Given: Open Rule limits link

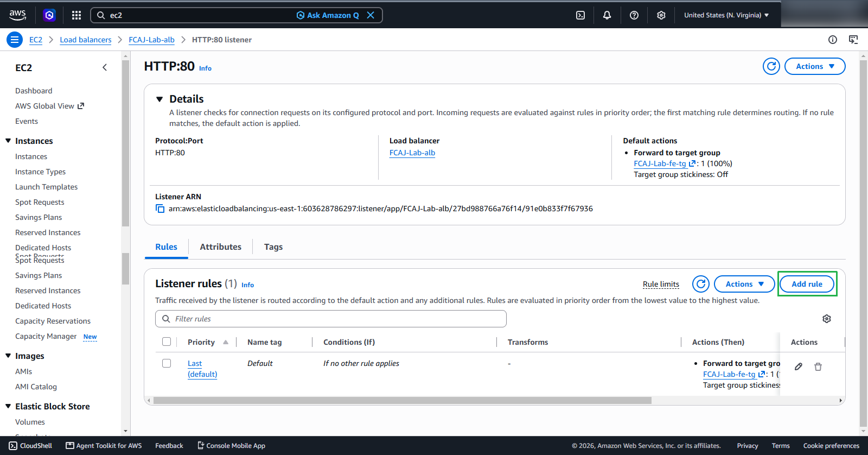Looking at the screenshot, I should pyautogui.click(x=661, y=284).
